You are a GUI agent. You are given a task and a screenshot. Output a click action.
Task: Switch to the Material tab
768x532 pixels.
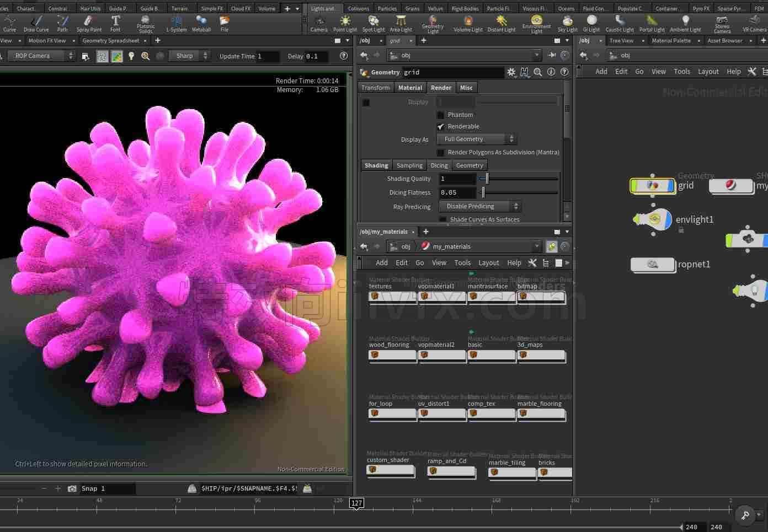pos(410,88)
